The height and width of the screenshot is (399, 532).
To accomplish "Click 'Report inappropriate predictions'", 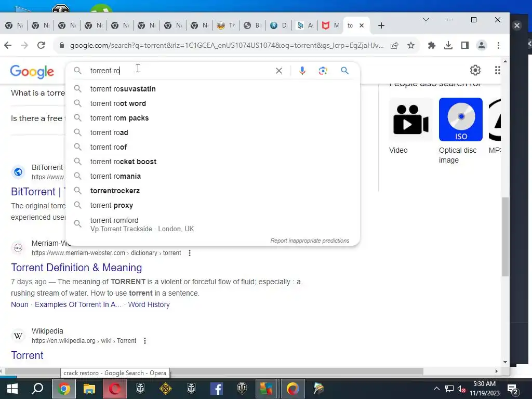I will point(310,241).
